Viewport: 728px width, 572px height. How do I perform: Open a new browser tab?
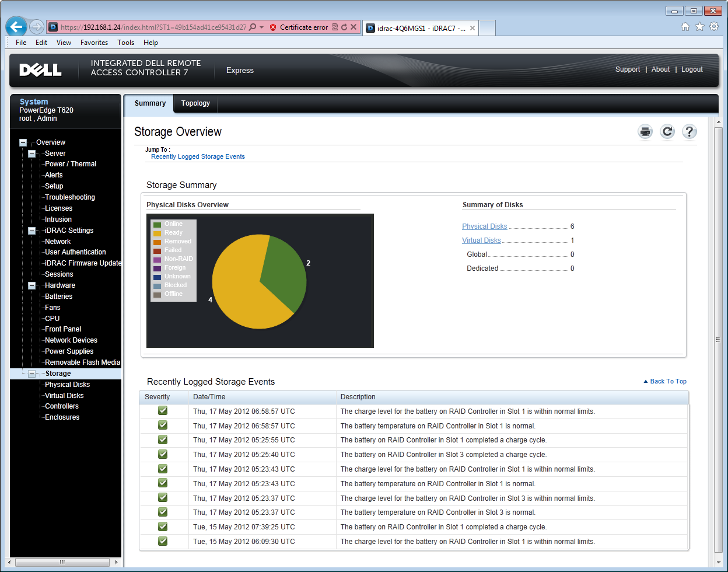click(x=487, y=27)
